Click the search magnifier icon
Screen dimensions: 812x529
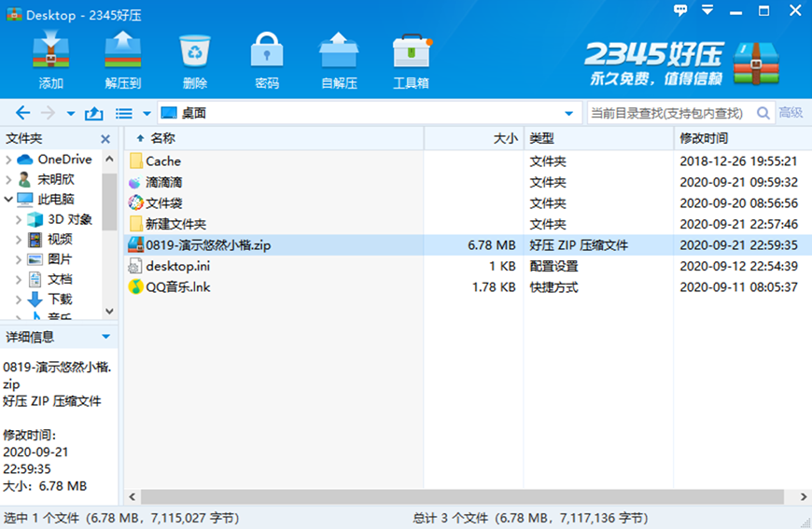coord(763,113)
